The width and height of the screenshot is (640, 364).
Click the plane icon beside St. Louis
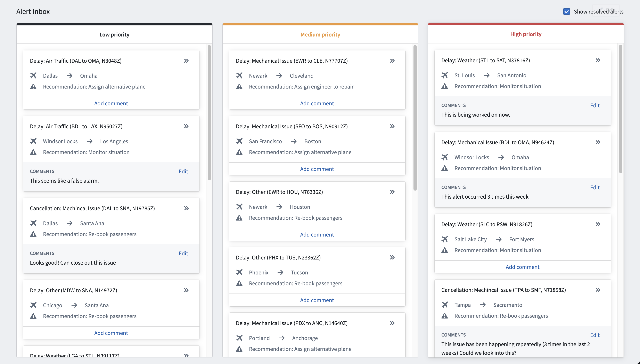pos(445,75)
